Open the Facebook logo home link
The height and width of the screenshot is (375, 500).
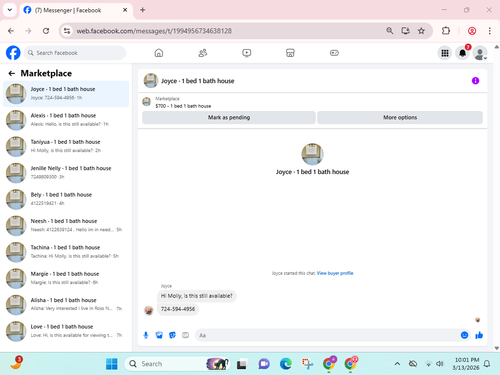[13, 53]
